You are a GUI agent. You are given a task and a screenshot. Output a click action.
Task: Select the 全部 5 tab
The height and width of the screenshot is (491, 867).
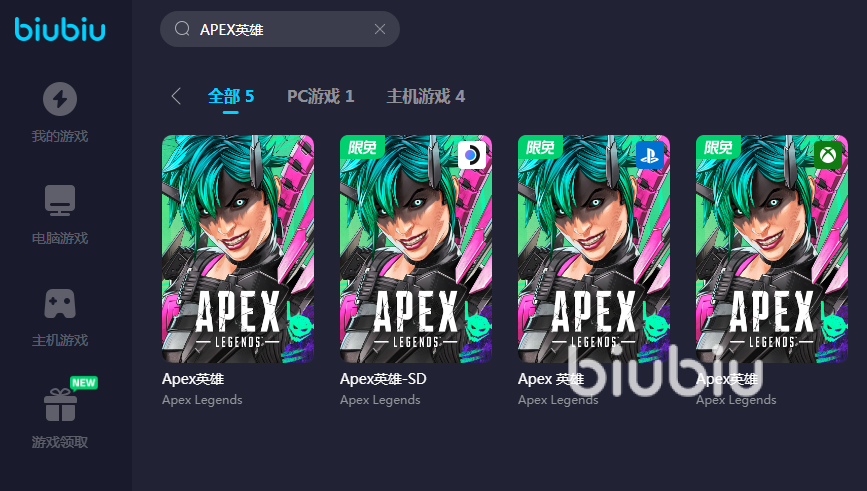(x=231, y=96)
